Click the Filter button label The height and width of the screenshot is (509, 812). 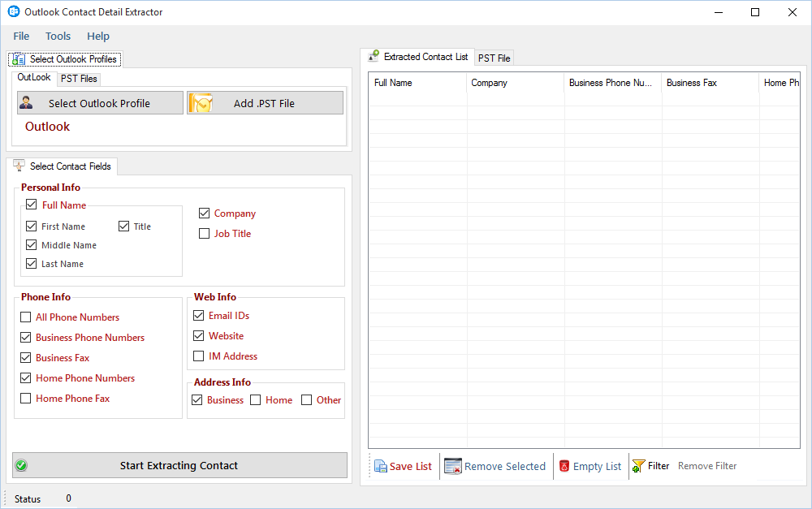[659, 466]
